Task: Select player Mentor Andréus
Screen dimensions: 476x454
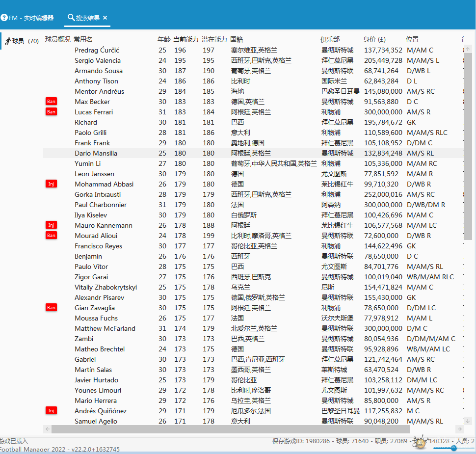Action: pyautogui.click(x=99, y=91)
